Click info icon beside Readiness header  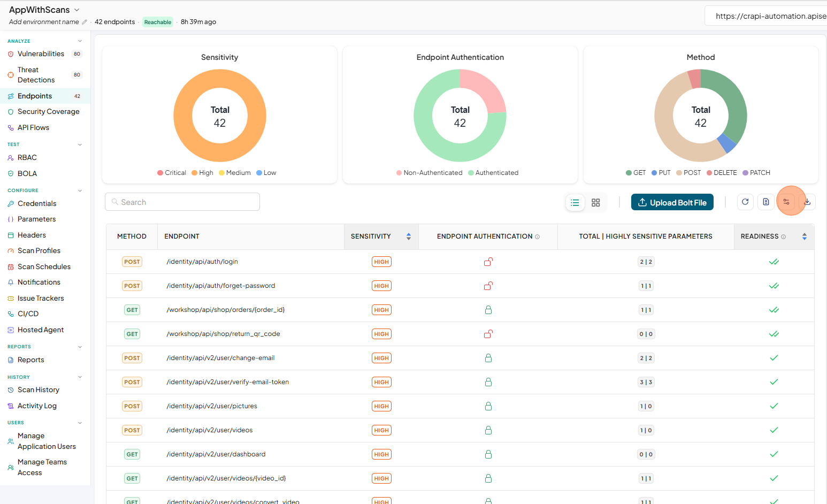click(784, 236)
